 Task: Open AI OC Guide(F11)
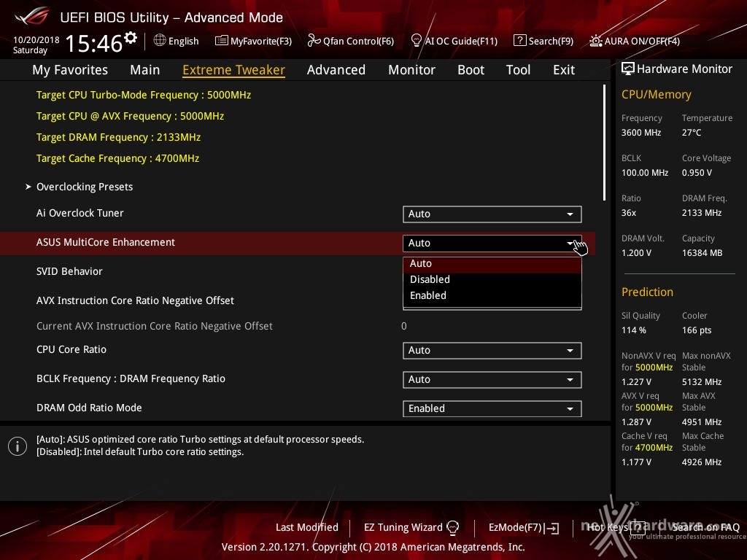(454, 41)
